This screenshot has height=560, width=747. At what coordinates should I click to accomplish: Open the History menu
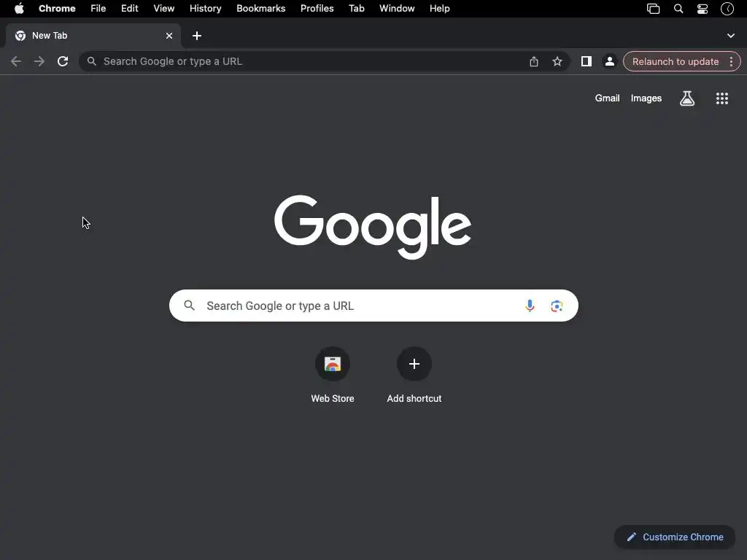point(205,9)
